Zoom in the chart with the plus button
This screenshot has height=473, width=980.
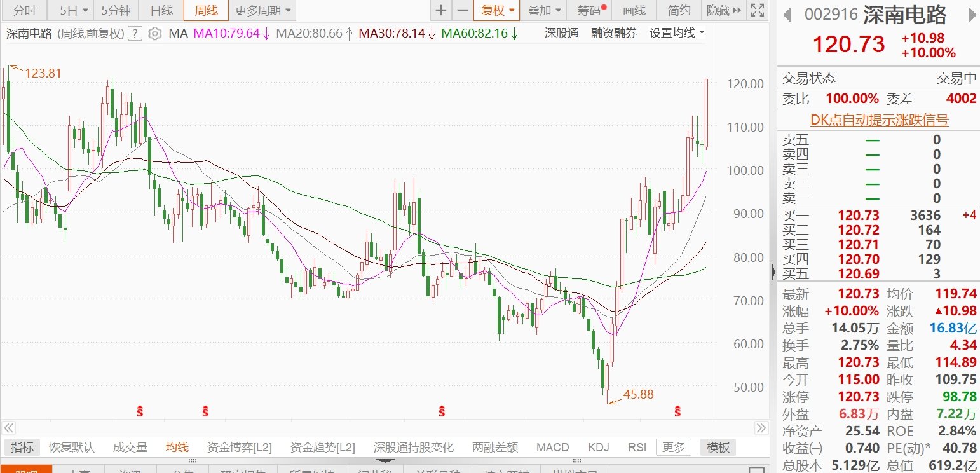point(440,10)
